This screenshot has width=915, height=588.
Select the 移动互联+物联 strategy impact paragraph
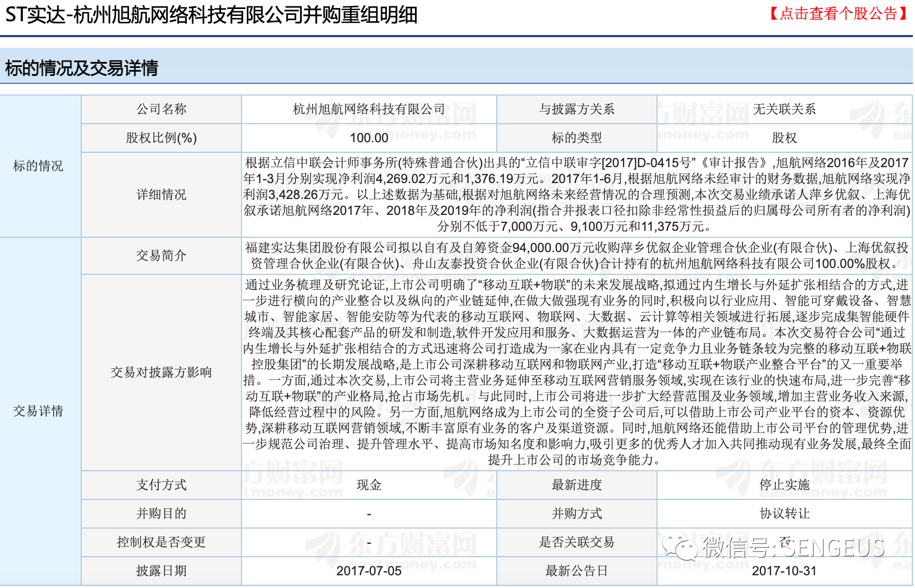point(577,373)
